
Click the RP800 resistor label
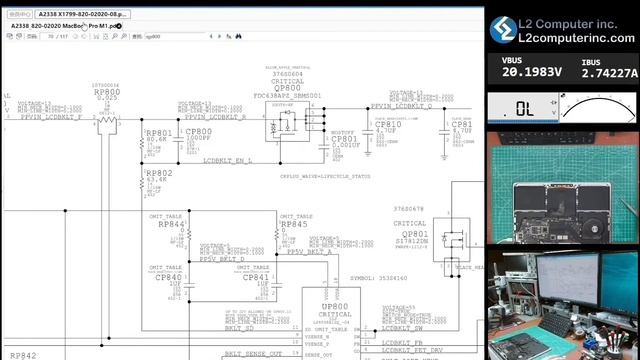point(107,92)
